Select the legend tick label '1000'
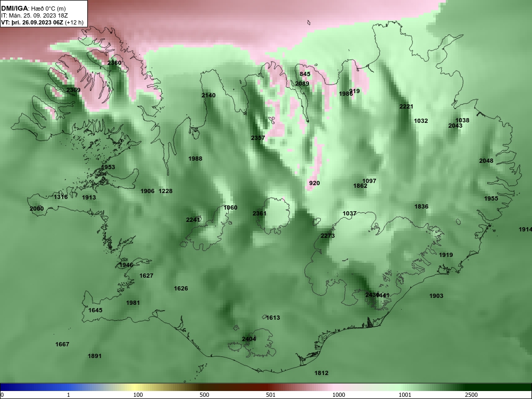This screenshot has height=399, width=532. click(x=338, y=395)
